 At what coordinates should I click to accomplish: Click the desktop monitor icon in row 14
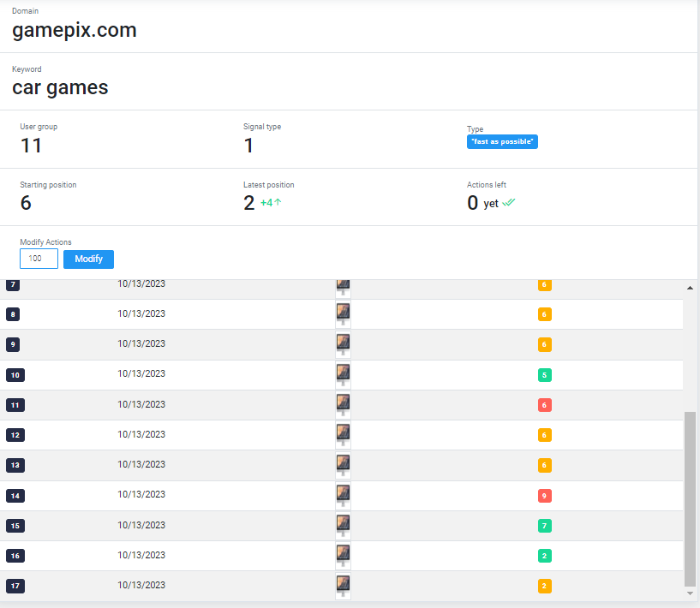click(x=343, y=496)
